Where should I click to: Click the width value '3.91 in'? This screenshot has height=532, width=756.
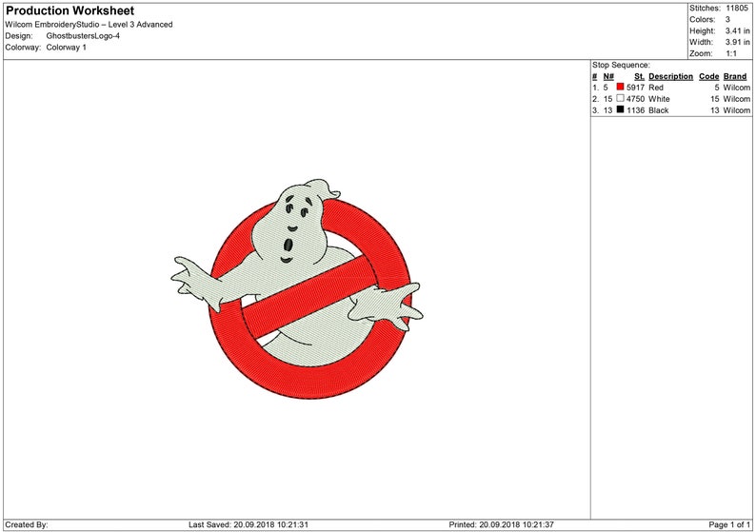point(737,43)
